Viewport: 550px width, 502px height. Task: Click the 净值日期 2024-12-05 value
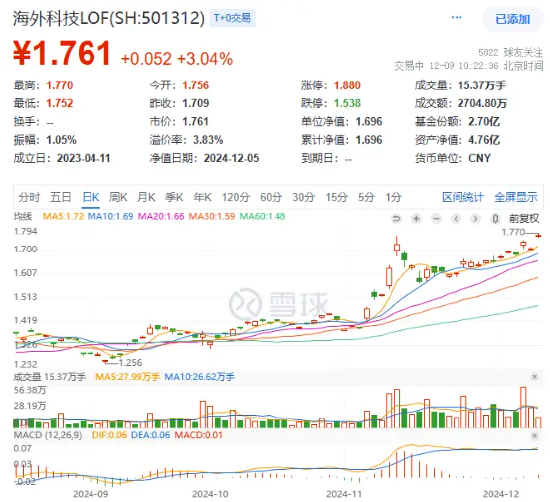pos(232,158)
